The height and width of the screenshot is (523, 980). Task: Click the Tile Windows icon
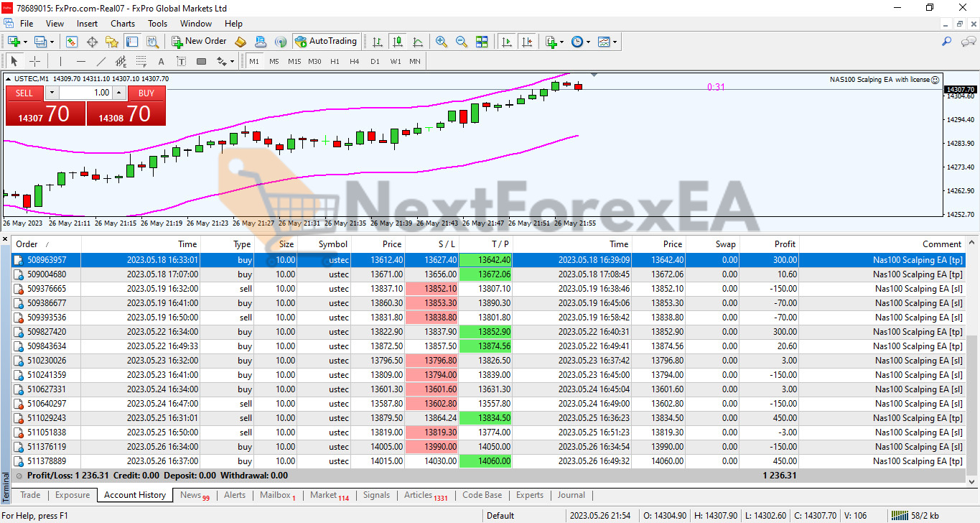tap(482, 42)
